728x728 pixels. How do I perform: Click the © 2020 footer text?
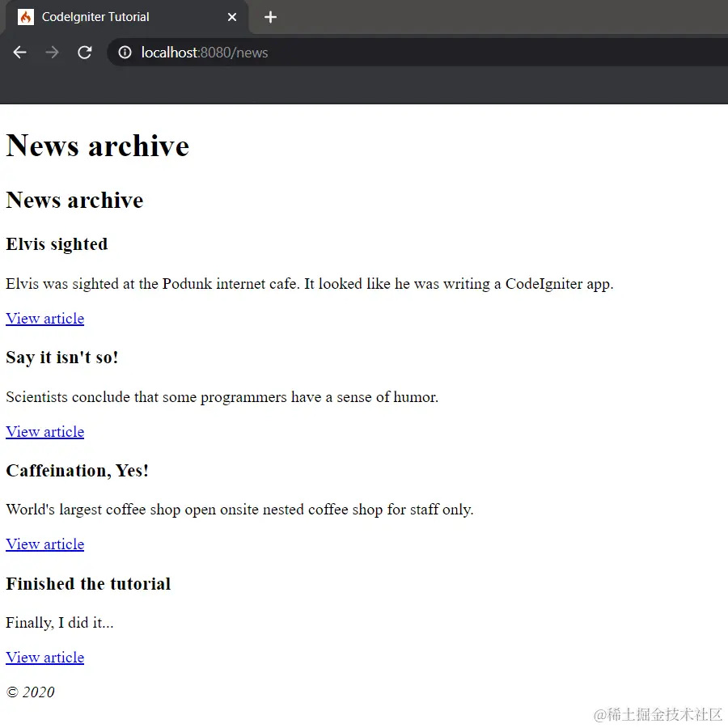click(x=30, y=692)
